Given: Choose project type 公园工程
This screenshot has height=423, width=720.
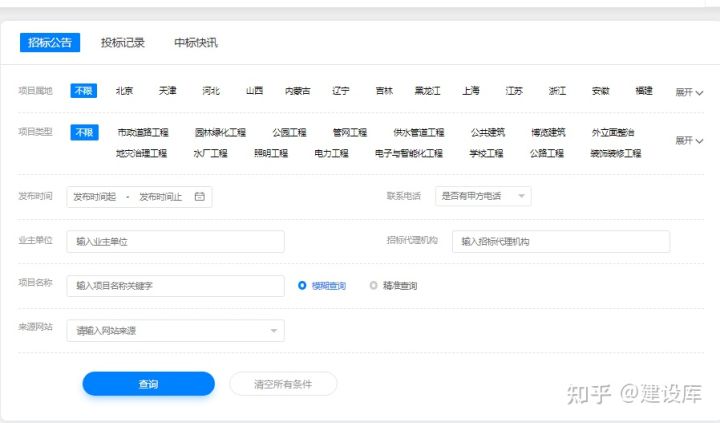Looking at the screenshot, I should (x=289, y=132).
